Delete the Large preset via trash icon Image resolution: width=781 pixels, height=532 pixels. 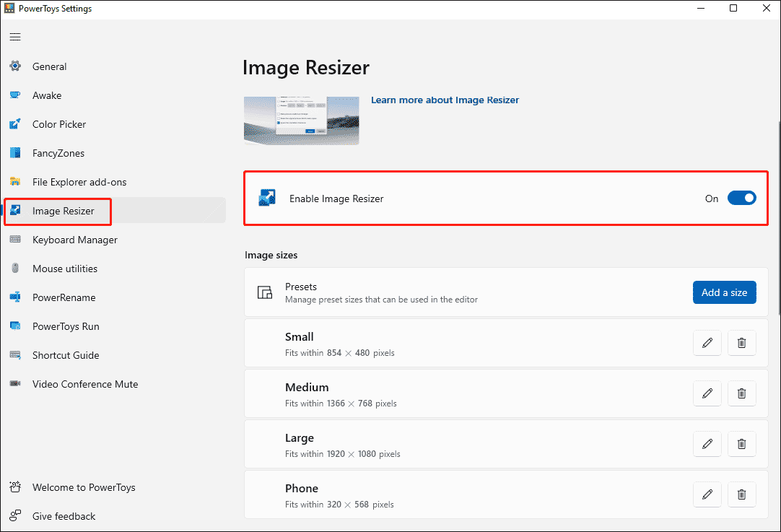tap(741, 444)
